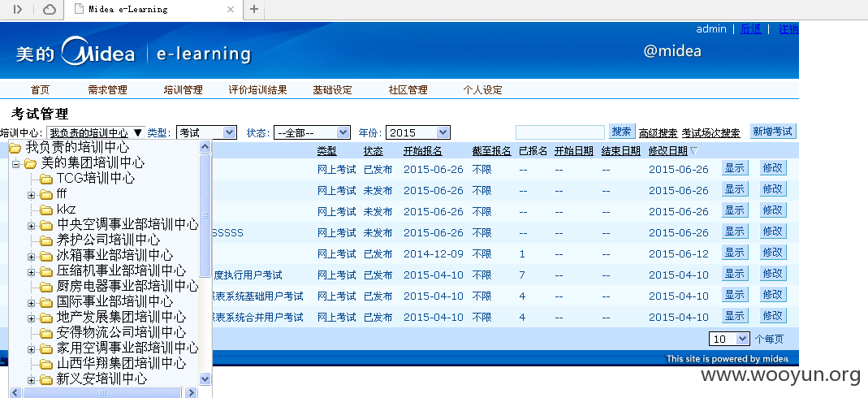This screenshot has width=868, height=398.
Task: Click the 厨房电器事业部培训中心 folder icon
Action: pos(46,287)
